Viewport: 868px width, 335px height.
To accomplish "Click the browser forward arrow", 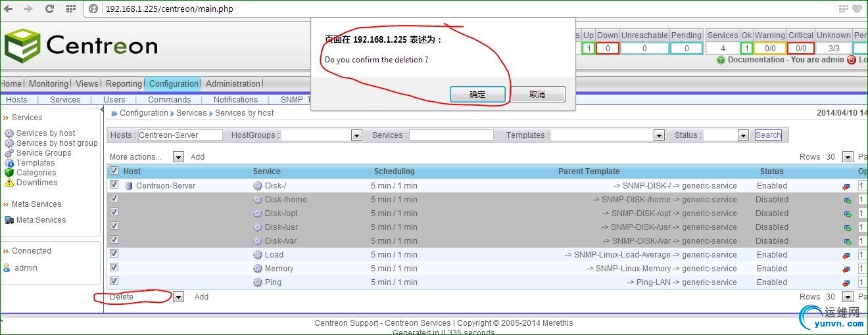I will (x=28, y=9).
